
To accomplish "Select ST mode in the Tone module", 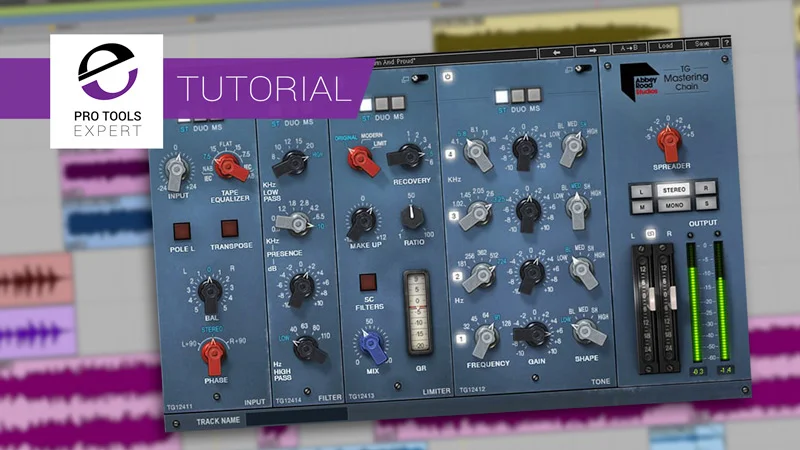I will point(502,96).
